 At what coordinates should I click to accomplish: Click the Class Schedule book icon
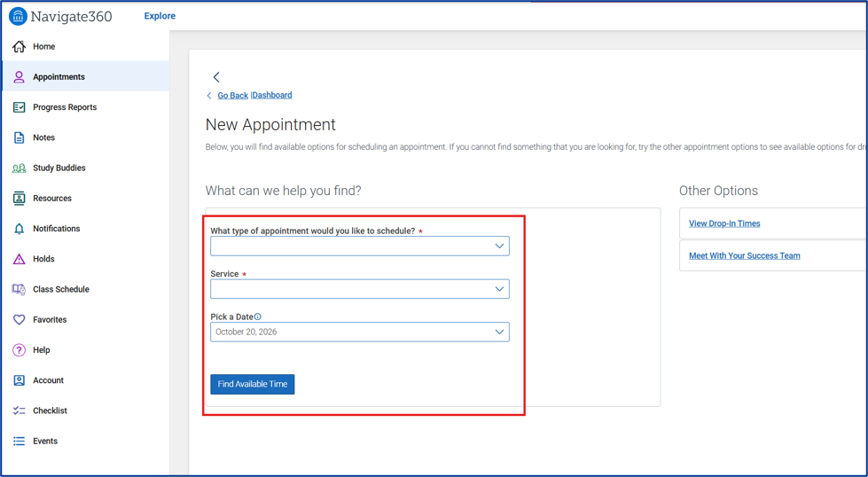coord(19,289)
